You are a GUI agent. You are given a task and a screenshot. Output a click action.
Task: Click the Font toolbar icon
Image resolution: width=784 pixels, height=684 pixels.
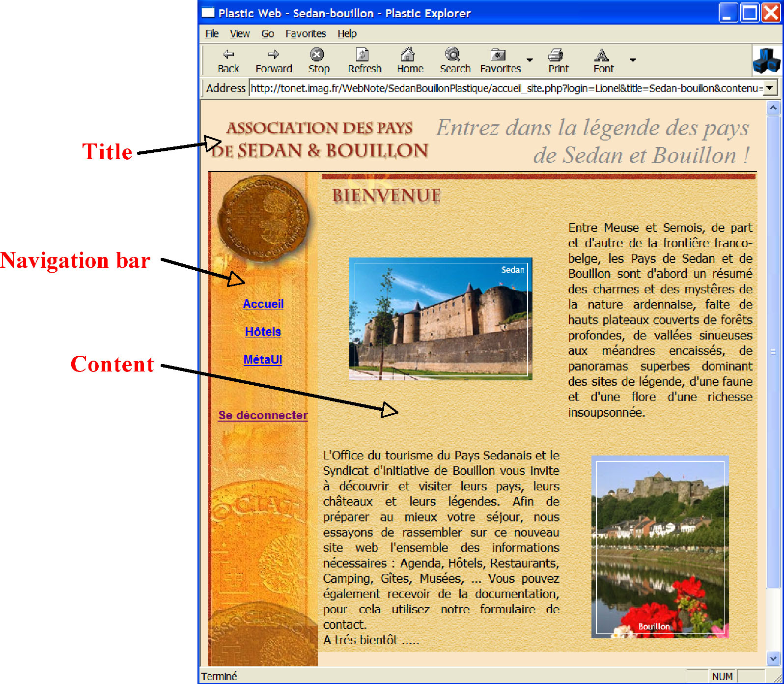tap(602, 55)
